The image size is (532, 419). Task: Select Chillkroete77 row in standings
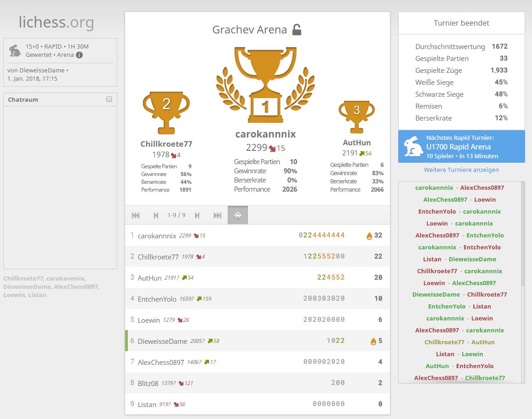point(258,256)
